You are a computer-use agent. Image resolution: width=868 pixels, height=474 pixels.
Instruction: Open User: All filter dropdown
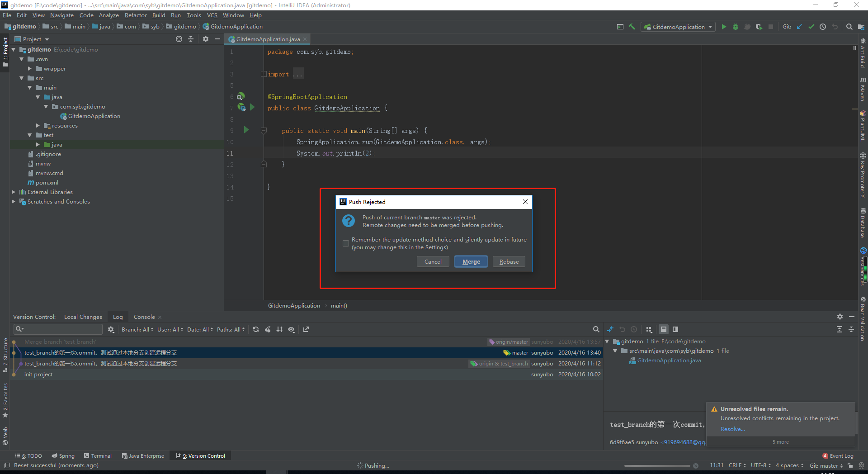pos(170,329)
